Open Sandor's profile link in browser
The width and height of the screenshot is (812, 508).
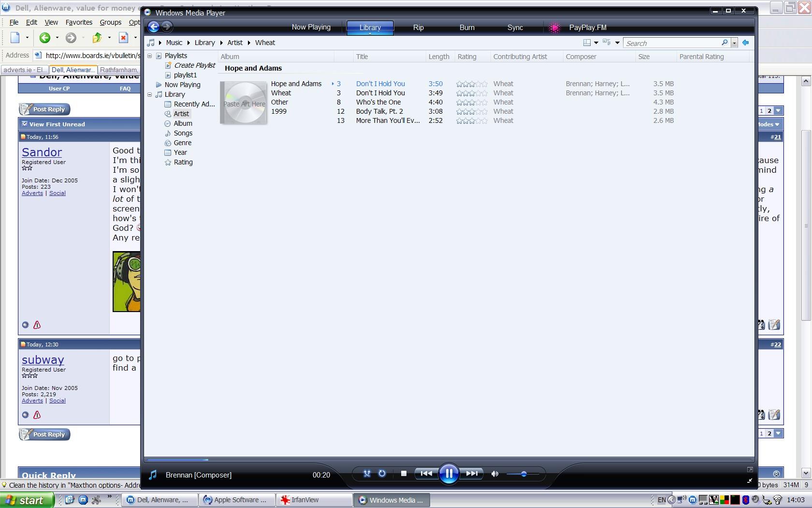pyautogui.click(x=42, y=152)
